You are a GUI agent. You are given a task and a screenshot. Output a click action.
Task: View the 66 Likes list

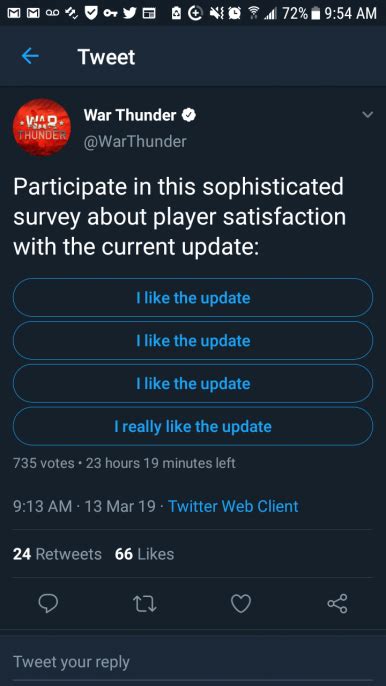(x=144, y=554)
